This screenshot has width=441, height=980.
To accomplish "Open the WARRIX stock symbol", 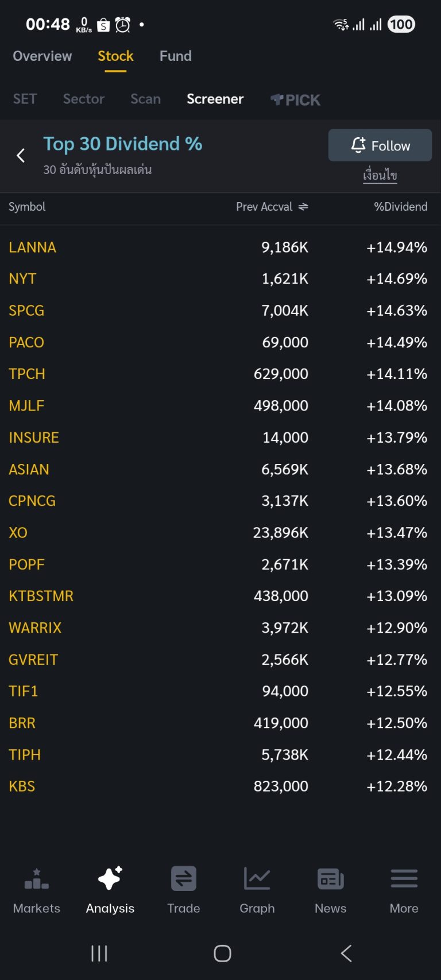I will coord(35,628).
